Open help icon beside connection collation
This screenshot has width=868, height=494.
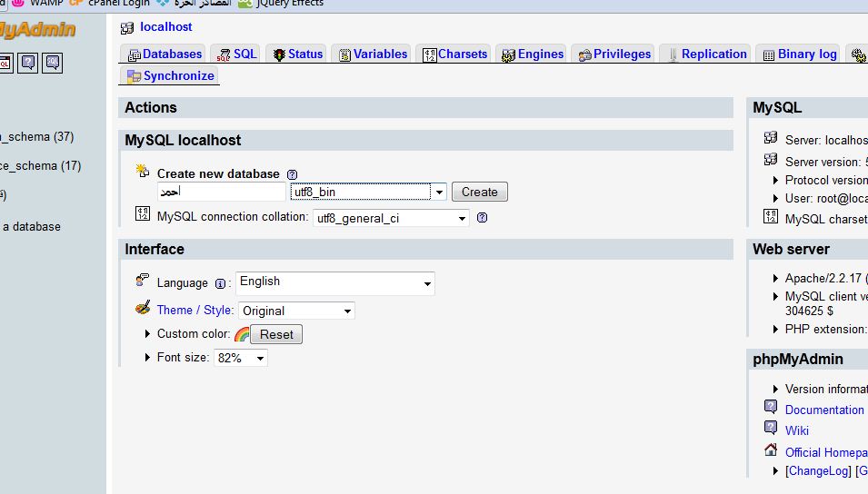pos(482,217)
